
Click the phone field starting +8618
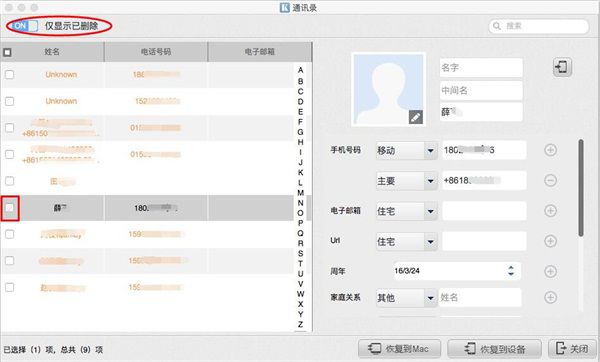click(484, 180)
